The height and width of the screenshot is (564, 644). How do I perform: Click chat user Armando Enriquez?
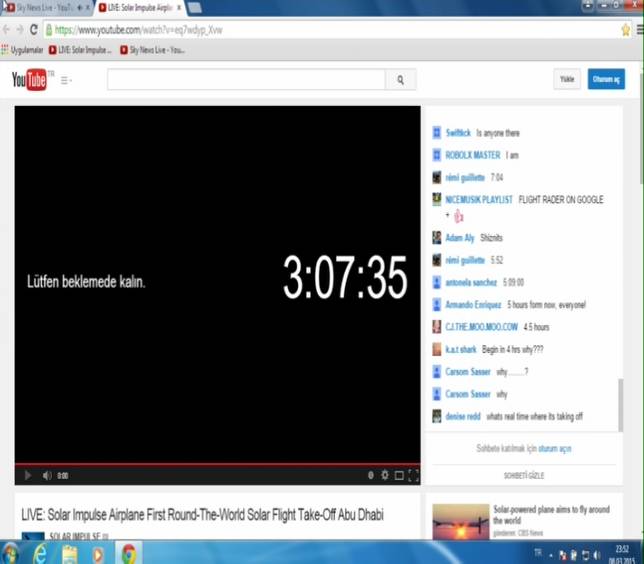(x=473, y=305)
